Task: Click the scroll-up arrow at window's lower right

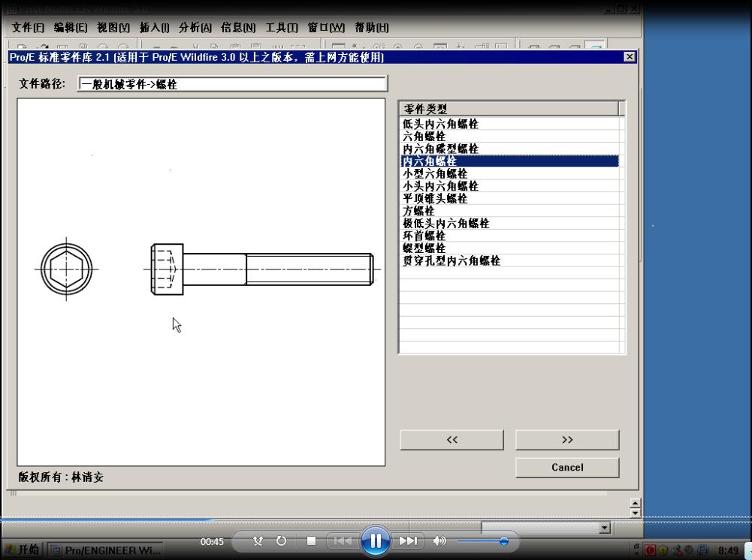Action: (x=635, y=503)
